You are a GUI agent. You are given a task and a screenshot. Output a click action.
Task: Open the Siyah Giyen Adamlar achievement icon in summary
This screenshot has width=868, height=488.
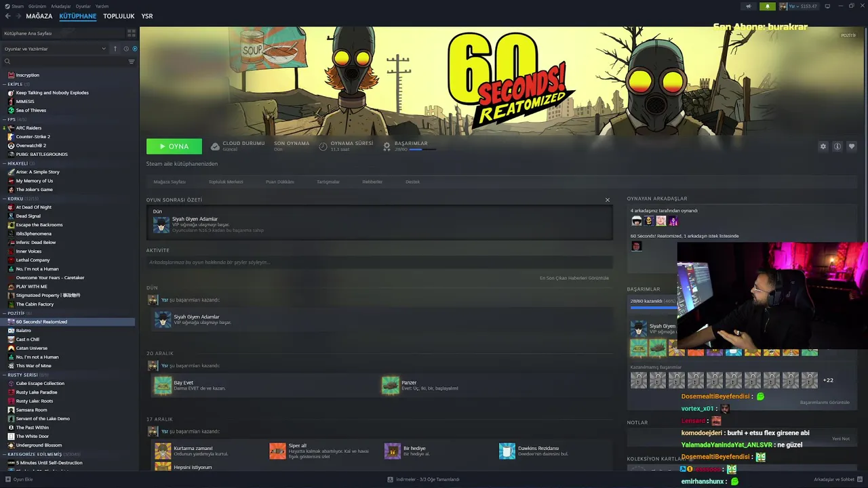click(x=161, y=224)
